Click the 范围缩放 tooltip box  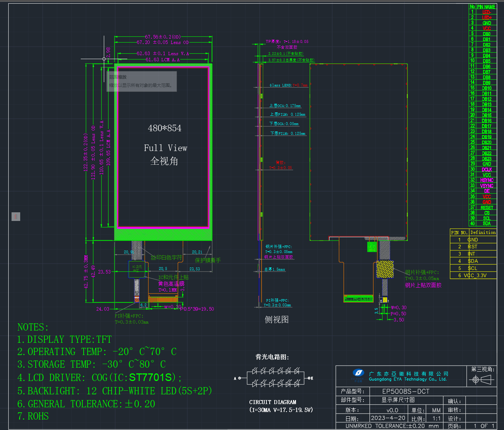pyautogui.click(x=142, y=81)
